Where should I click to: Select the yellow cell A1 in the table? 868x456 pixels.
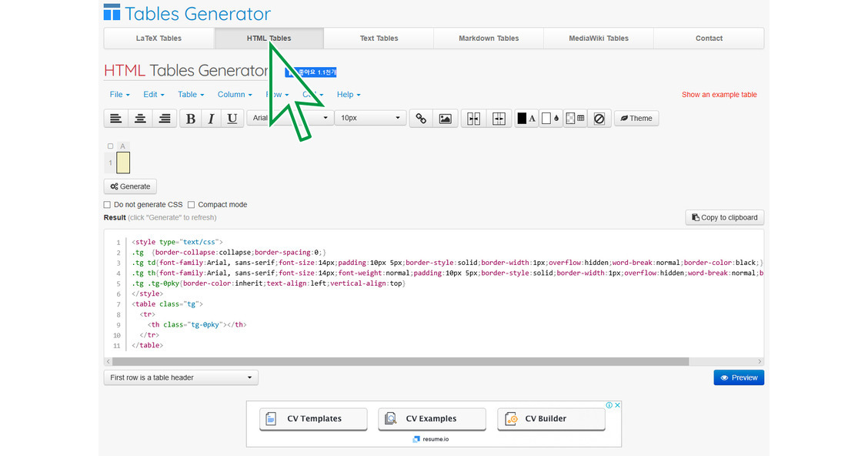point(123,163)
